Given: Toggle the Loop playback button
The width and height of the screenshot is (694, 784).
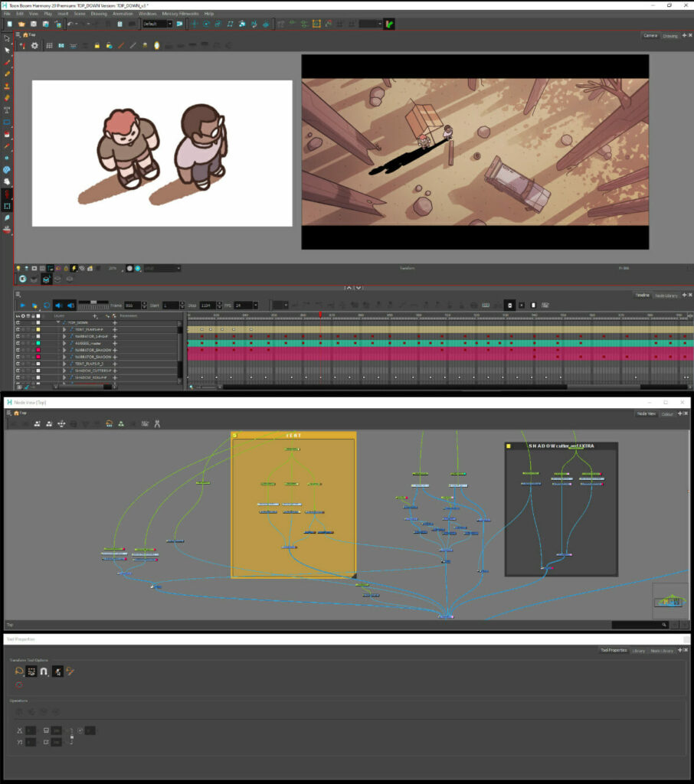Looking at the screenshot, I should [x=47, y=305].
